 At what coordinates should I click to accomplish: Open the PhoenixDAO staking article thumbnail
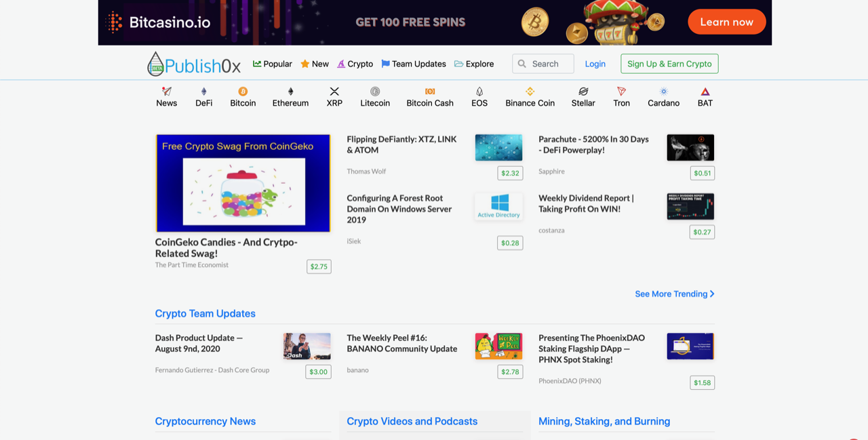pos(690,346)
